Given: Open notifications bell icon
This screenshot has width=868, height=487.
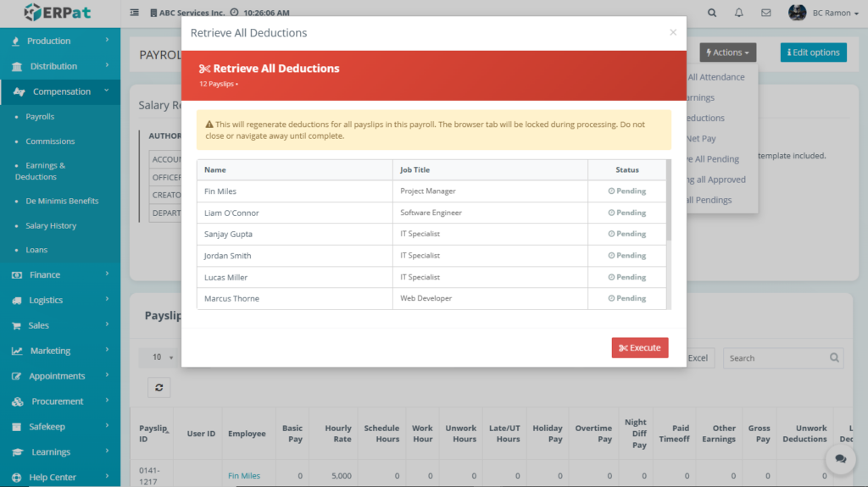Looking at the screenshot, I should click(x=739, y=13).
